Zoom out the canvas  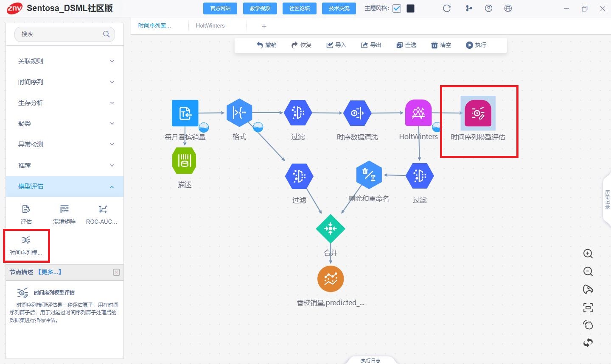[x=588, y=272]
